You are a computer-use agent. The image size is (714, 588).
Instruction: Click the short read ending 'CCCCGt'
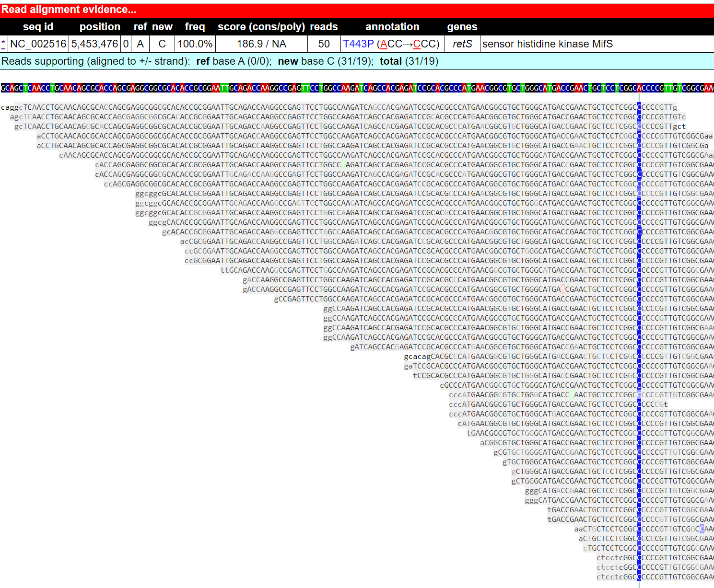pos(558,404)
